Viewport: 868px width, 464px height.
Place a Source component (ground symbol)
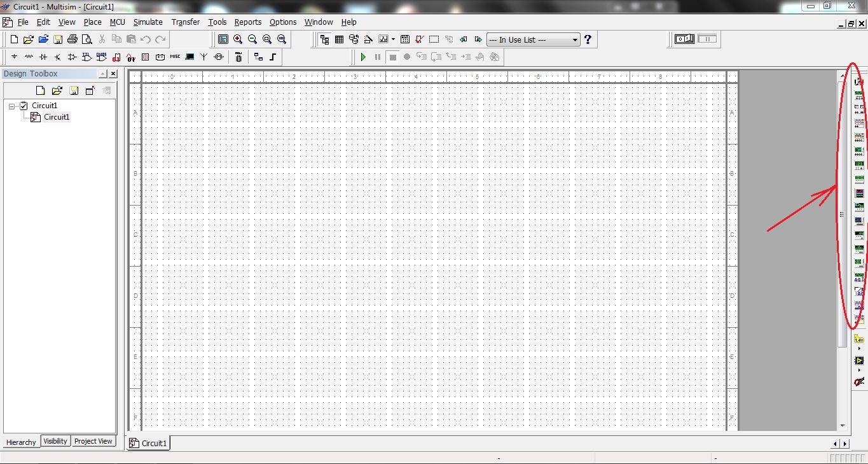(x=14, y=57)
